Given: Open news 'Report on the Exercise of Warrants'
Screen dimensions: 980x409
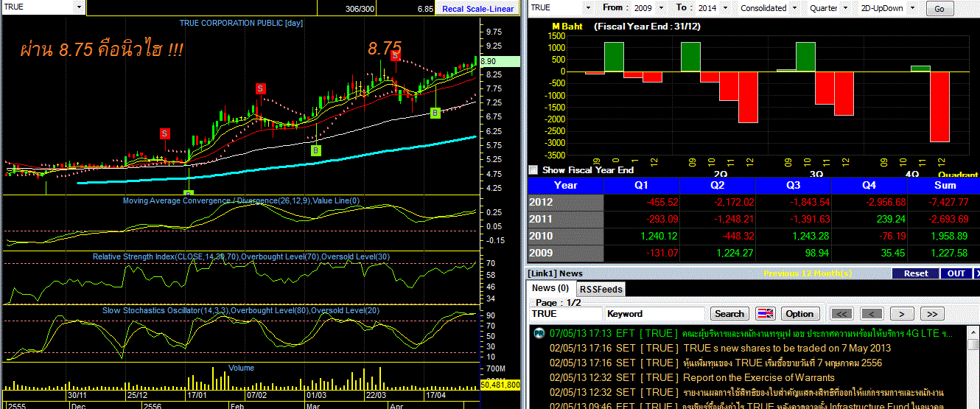Looking at the screenshot, I should (758, 377).
